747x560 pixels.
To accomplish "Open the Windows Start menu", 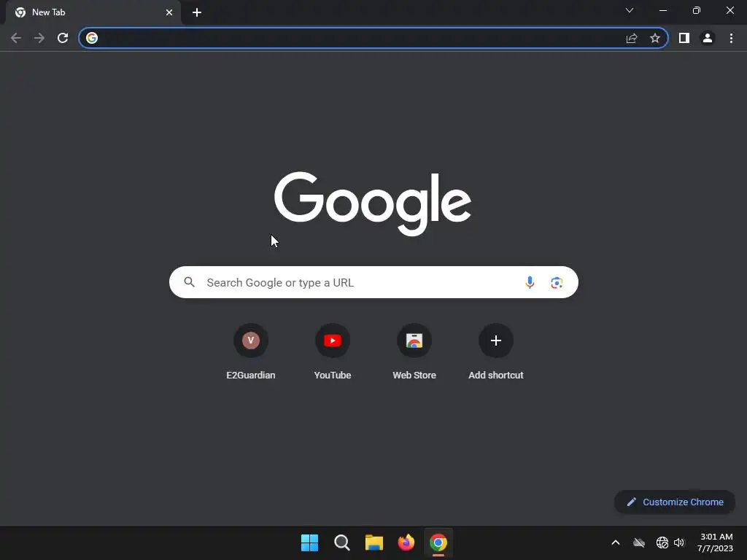I will (x=309, y=542).
